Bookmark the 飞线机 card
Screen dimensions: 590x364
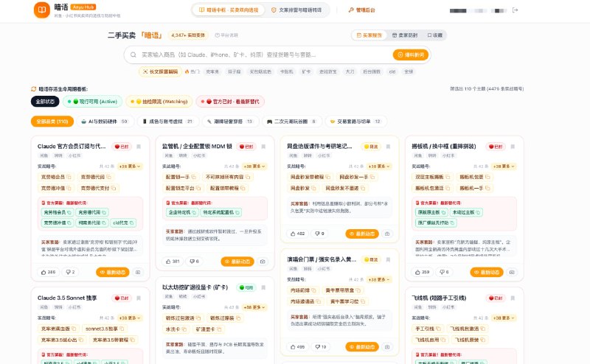coord(513,298)
